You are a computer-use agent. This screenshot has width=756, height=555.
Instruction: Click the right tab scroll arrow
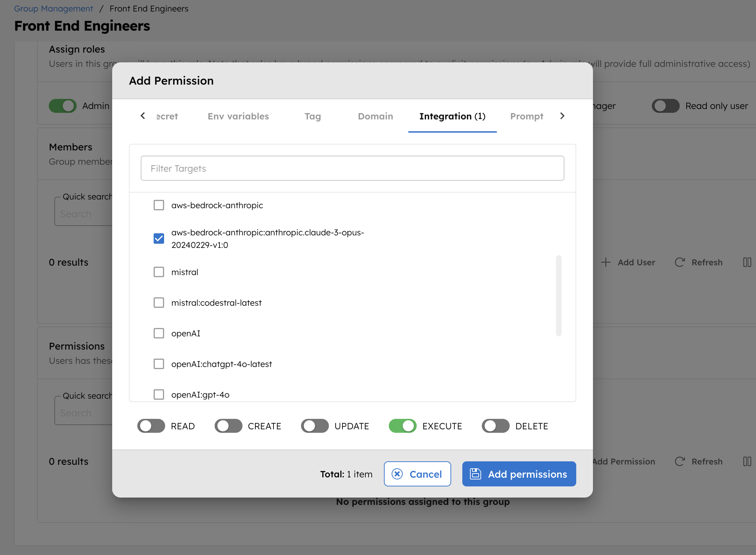(x=562, y=116)
